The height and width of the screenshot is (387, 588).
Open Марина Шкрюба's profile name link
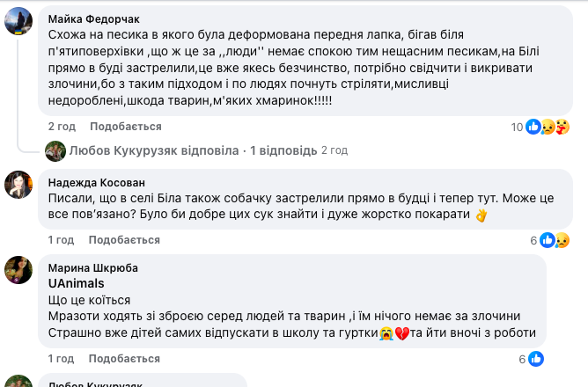(93, 267)
